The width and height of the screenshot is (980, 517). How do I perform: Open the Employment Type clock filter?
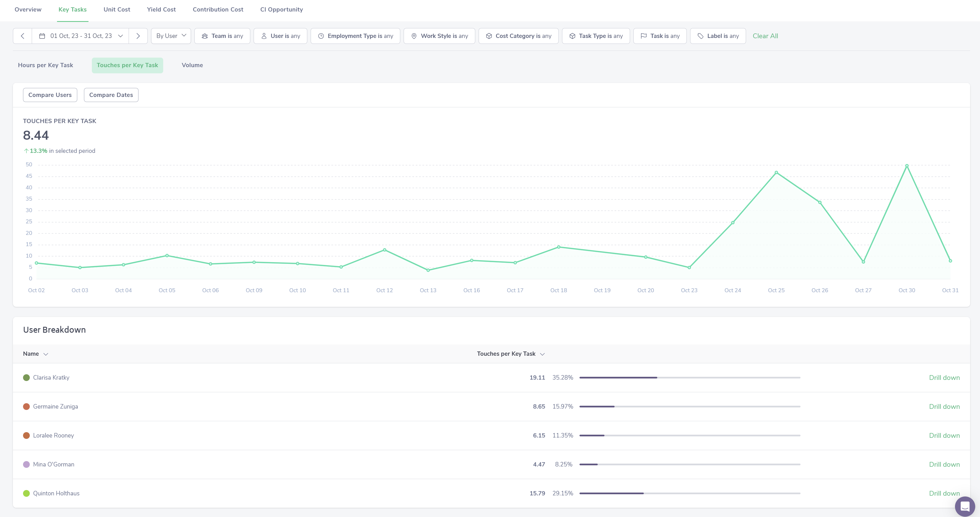[x=355, y=36]
